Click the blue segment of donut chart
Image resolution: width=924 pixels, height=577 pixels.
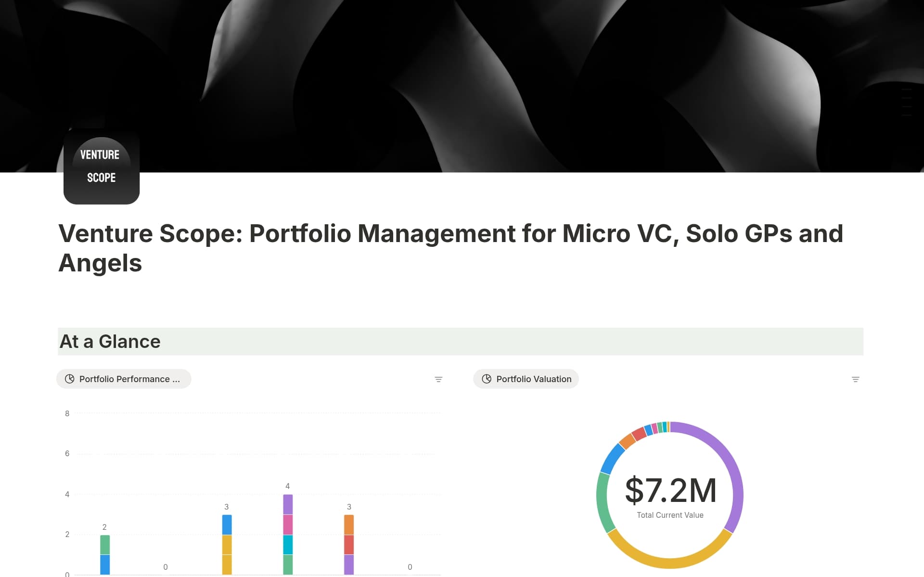(x=612, y=459)
